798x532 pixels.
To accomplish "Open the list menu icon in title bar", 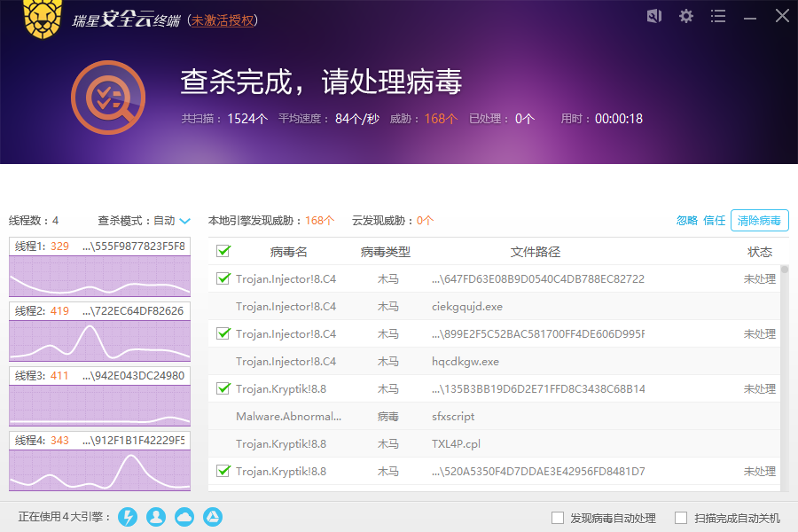I will click(718, 16).
